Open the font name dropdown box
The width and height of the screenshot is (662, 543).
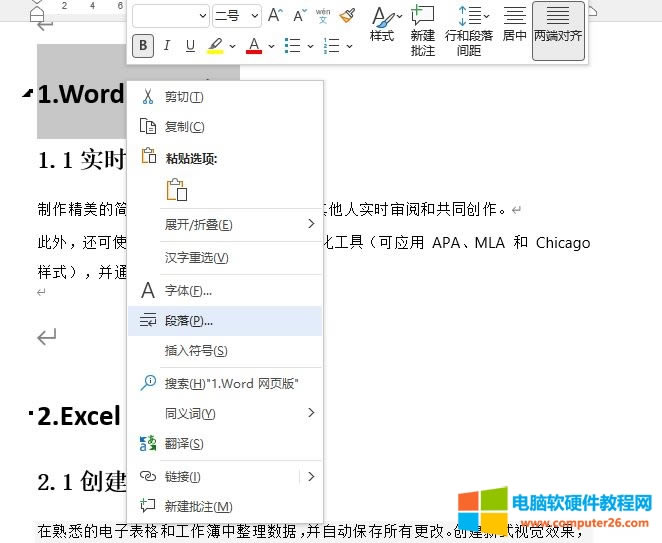tap(170, 15)
